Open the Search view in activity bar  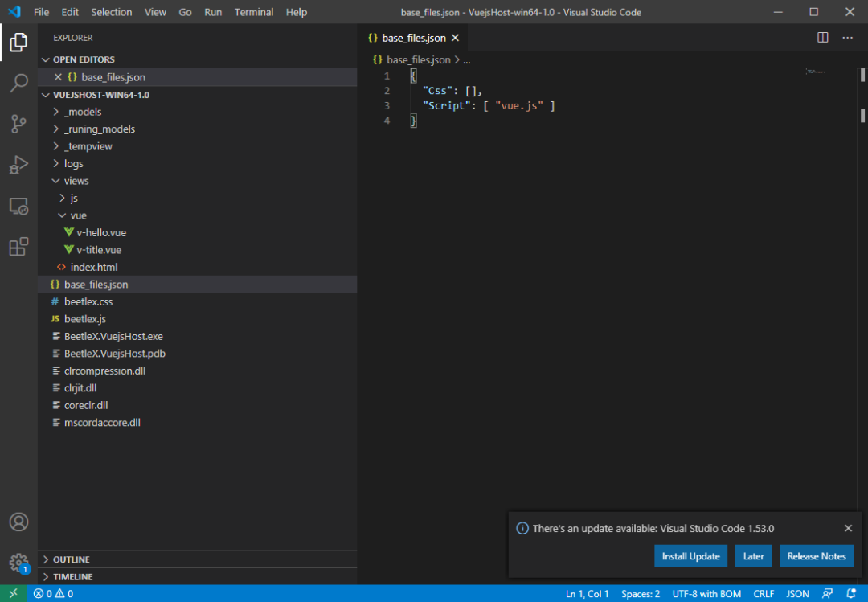pyautogui.click(x=18, y=83)
